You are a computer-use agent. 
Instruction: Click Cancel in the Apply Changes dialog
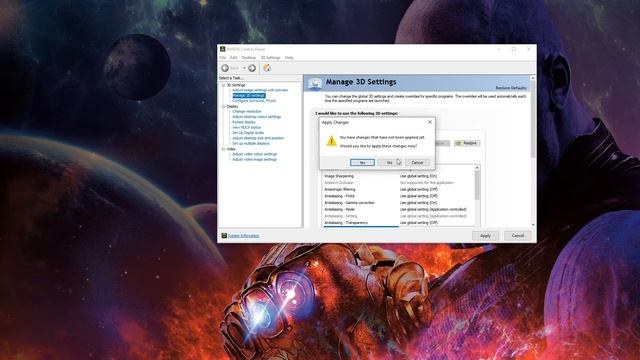[417, 162]
